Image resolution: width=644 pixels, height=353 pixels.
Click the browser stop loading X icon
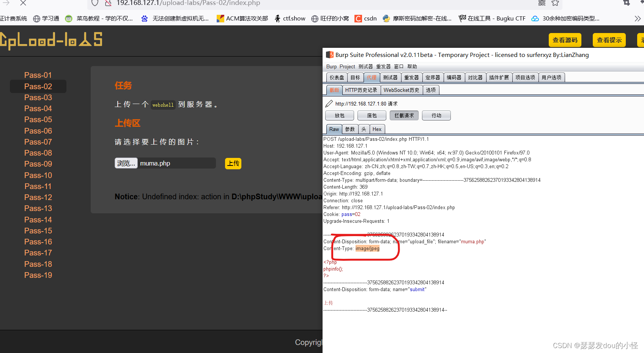pos(23,3)
